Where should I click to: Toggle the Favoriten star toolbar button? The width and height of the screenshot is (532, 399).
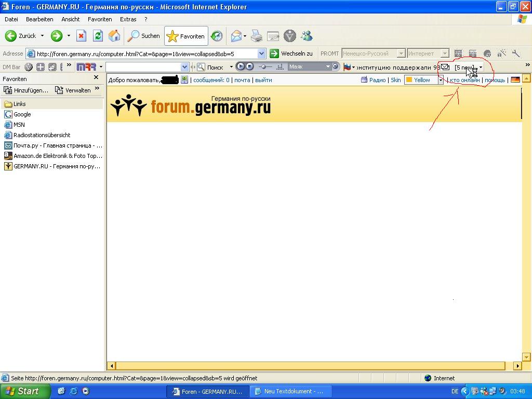pyautogui.click(x=186, y=36)
